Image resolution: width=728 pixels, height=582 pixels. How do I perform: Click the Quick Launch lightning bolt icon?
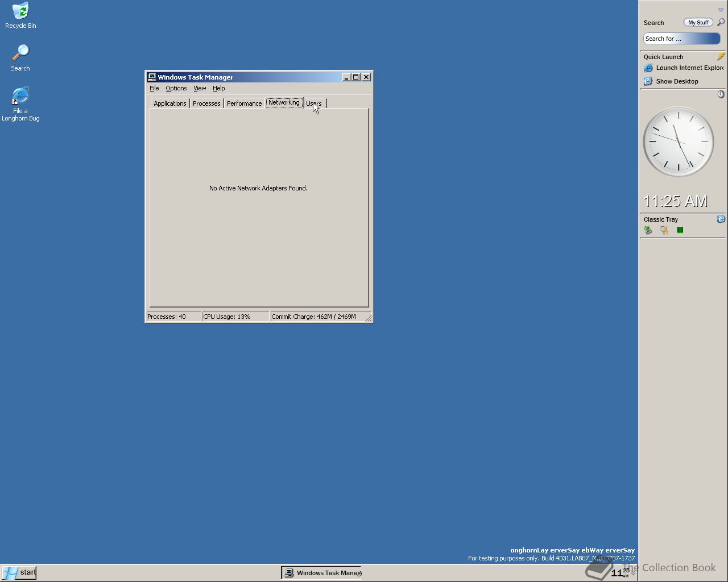[721, 56]
